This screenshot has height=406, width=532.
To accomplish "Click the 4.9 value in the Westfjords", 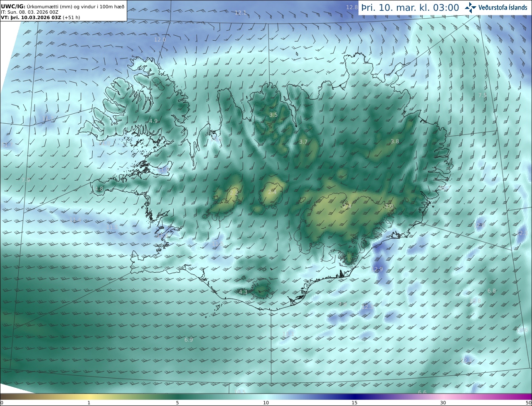I will [x=153, y=121].
